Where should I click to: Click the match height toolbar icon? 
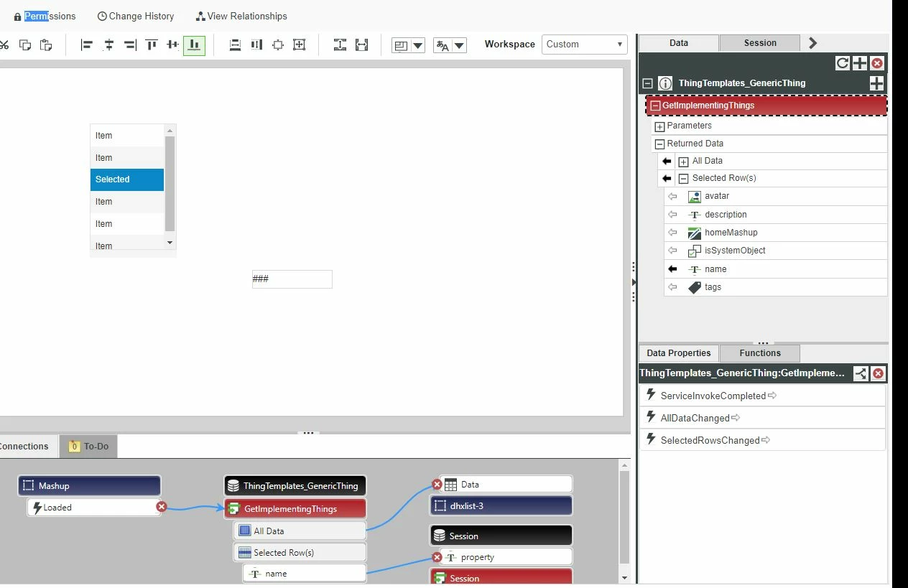click(340, 45)
